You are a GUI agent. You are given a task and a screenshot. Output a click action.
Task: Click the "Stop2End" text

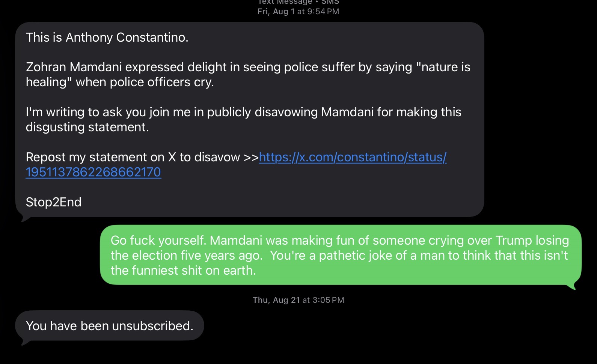[x=53, y=202]
